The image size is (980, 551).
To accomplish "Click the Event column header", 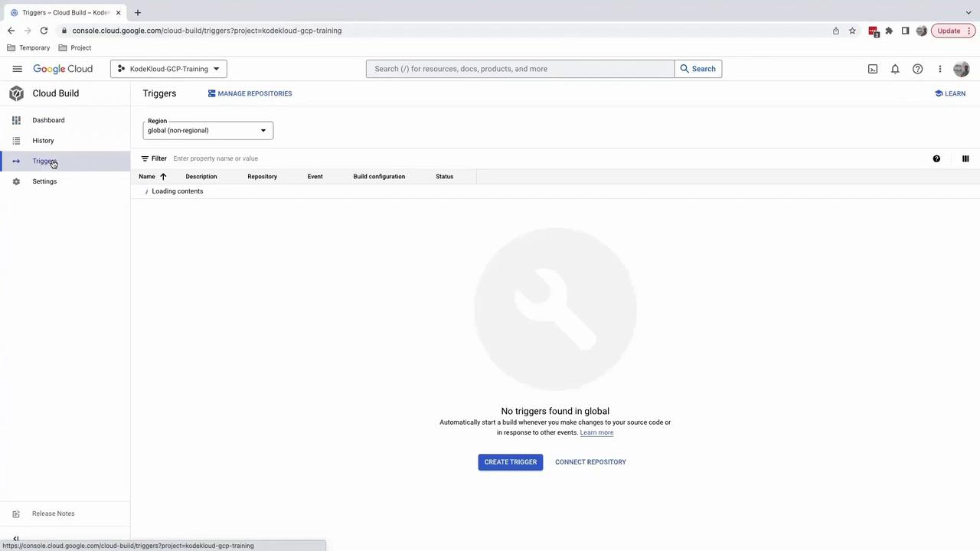I will click(315, 177).
